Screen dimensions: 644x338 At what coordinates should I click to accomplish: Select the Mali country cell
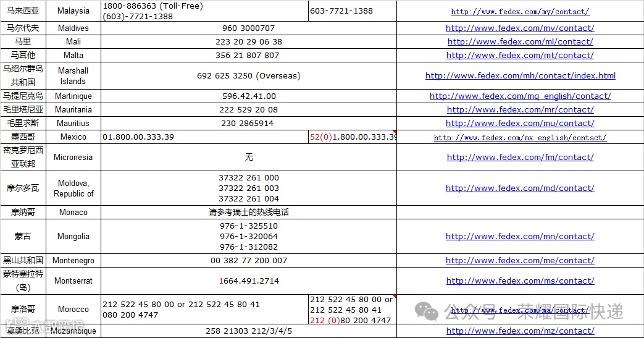pyautogui.click(x=73, y=41)
